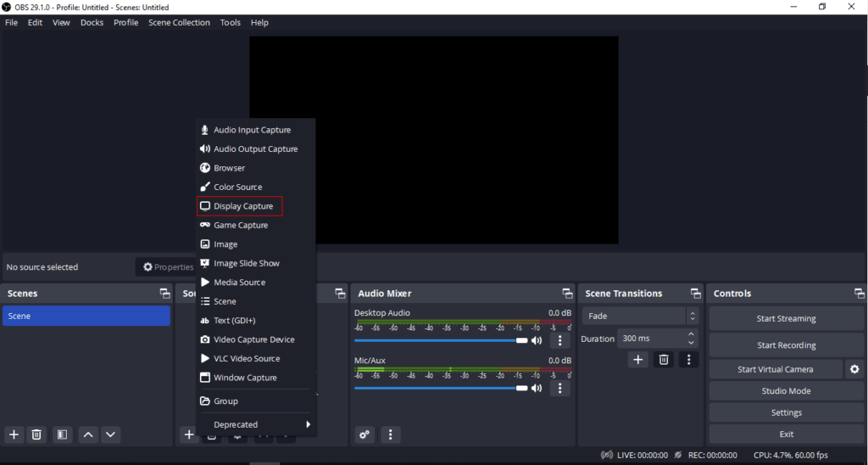Viewport: 868px width, 465px height.
Task: Add a Text (GDI+) source
Action: tap(256, 321)
